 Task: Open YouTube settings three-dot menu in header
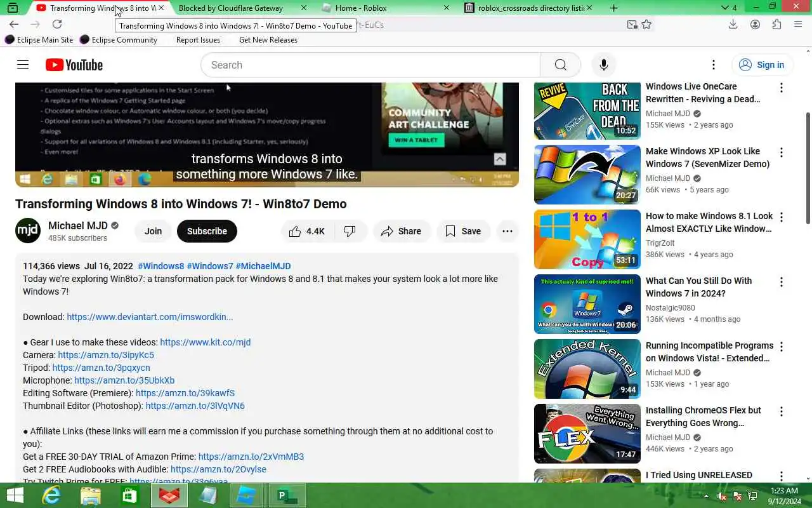(714, 65)
